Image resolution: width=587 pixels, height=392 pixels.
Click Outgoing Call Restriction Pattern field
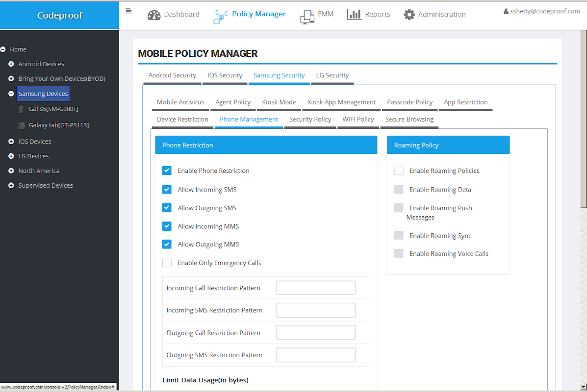[316, 332]
